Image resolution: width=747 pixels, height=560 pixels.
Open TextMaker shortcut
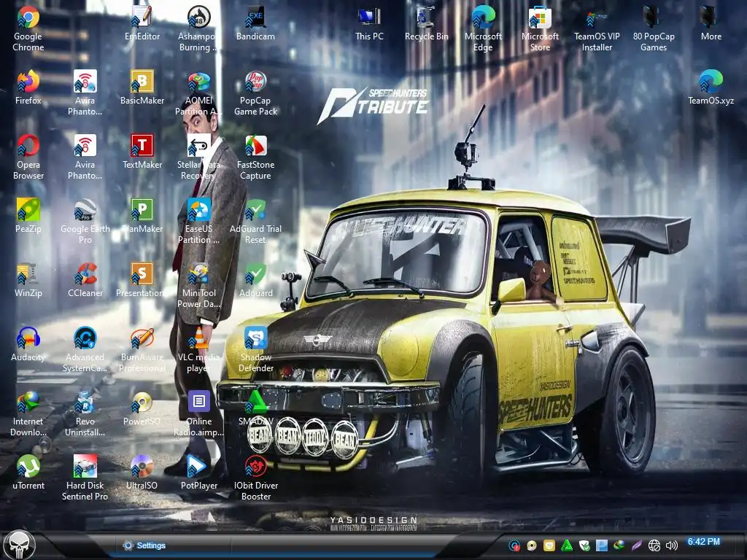tap(142, 152)
